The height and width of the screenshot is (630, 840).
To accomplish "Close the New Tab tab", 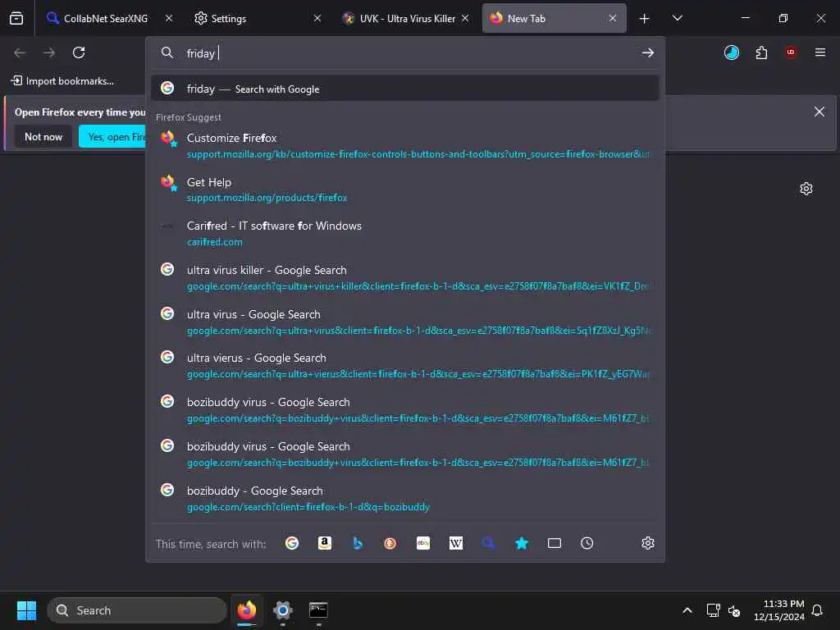I will click(x=613, y=18).
